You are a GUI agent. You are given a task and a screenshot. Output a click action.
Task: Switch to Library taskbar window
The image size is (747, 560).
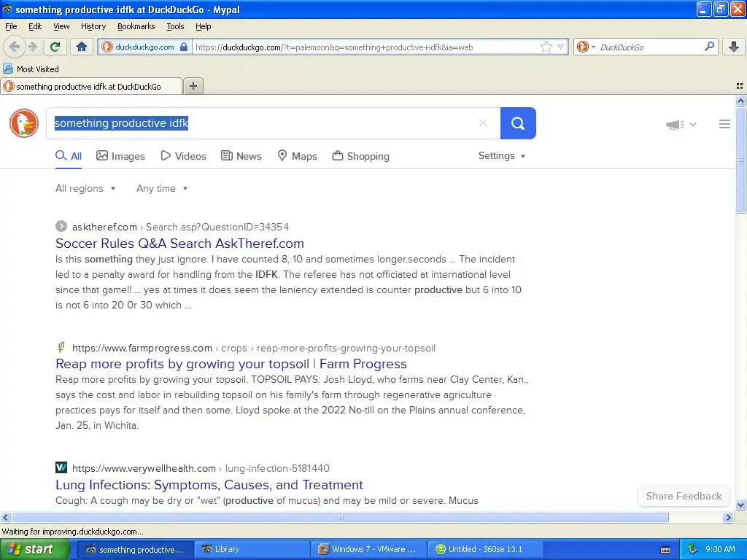pyautogui.click(x=252, y=550)
